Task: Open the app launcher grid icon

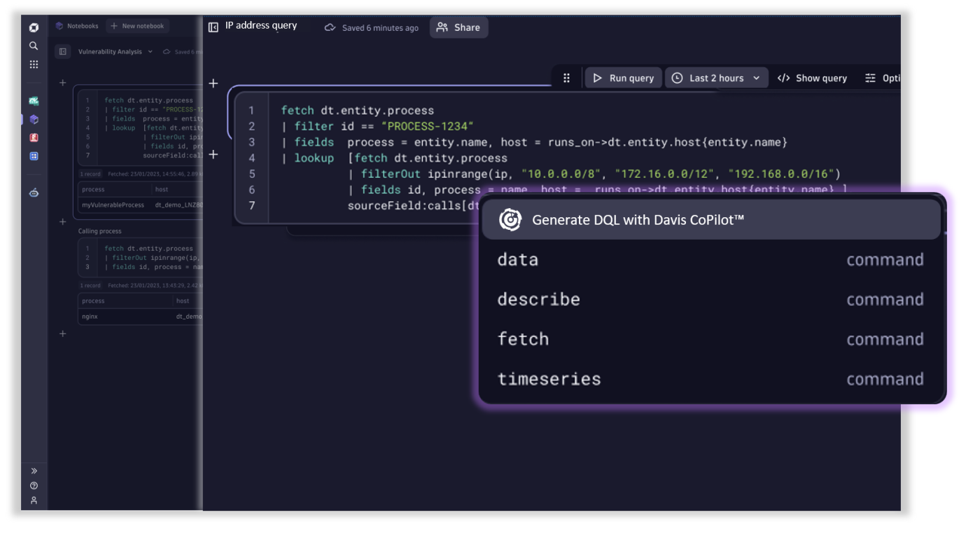Action: coord(33,64)
